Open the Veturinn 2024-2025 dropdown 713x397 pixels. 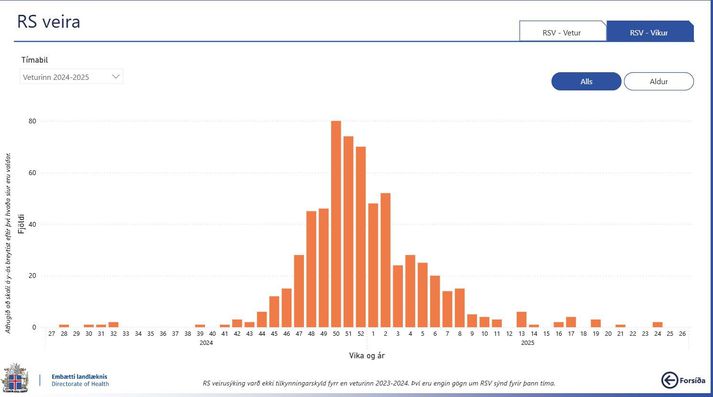pos(71,77)
